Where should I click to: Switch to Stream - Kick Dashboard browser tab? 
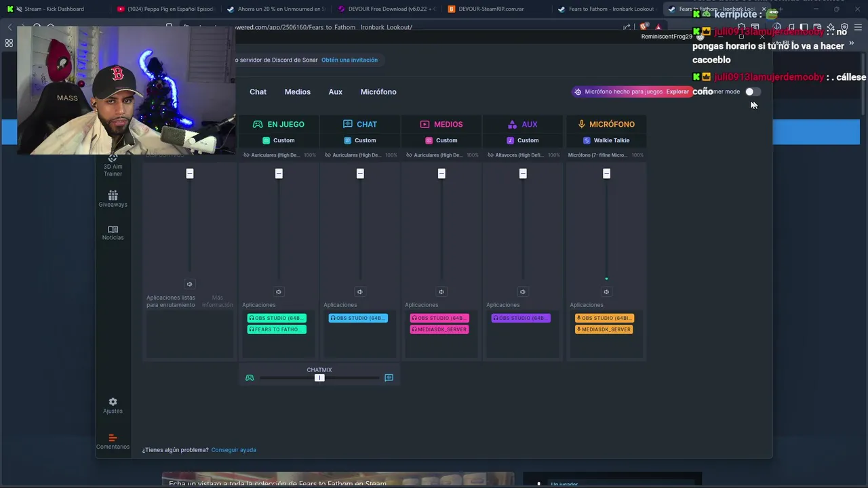click(x=54, y=9)
